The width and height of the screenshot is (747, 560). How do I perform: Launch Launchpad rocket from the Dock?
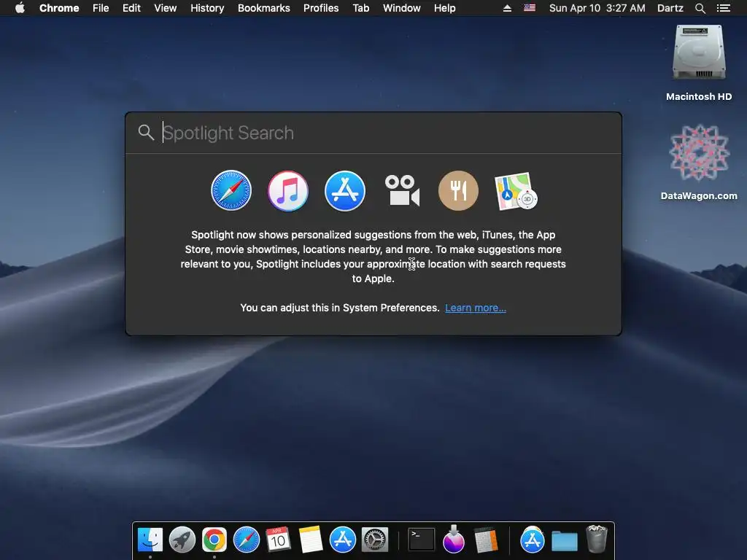pyautogui.click(x=182, y=540)
